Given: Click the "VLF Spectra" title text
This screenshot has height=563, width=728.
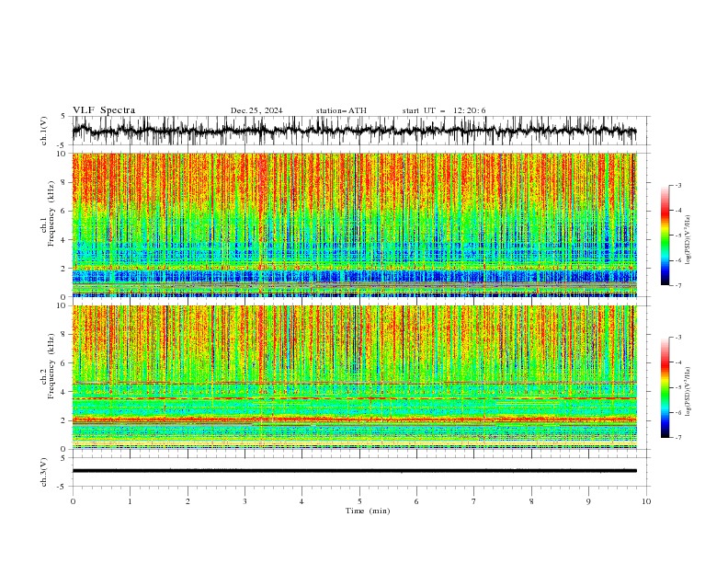Looking at the screenshot, I should point(104,110).
